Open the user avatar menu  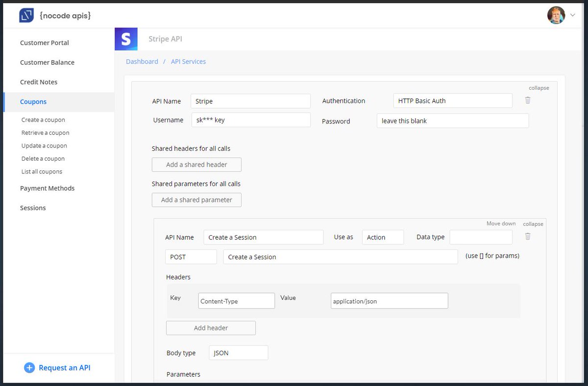pos(556,15)
